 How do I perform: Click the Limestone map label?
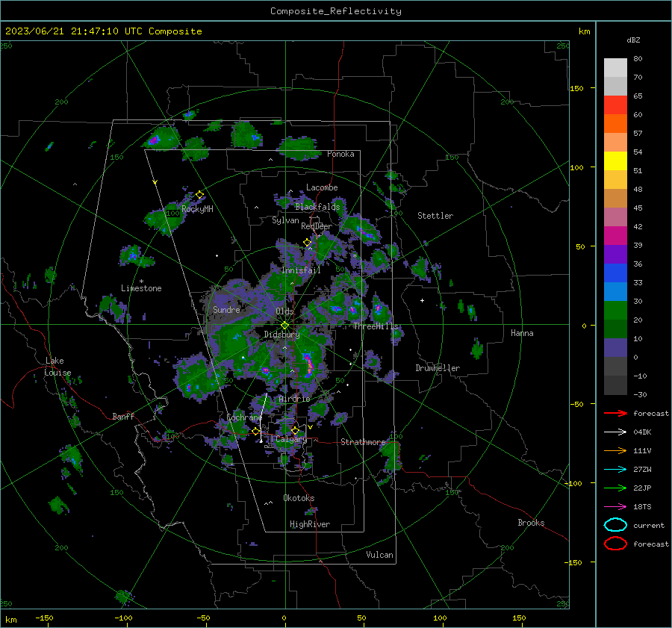point(141,288)
